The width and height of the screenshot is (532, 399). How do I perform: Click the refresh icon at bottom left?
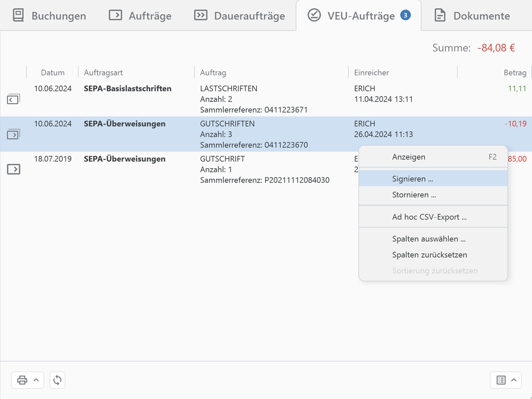(x=57, y=380)
